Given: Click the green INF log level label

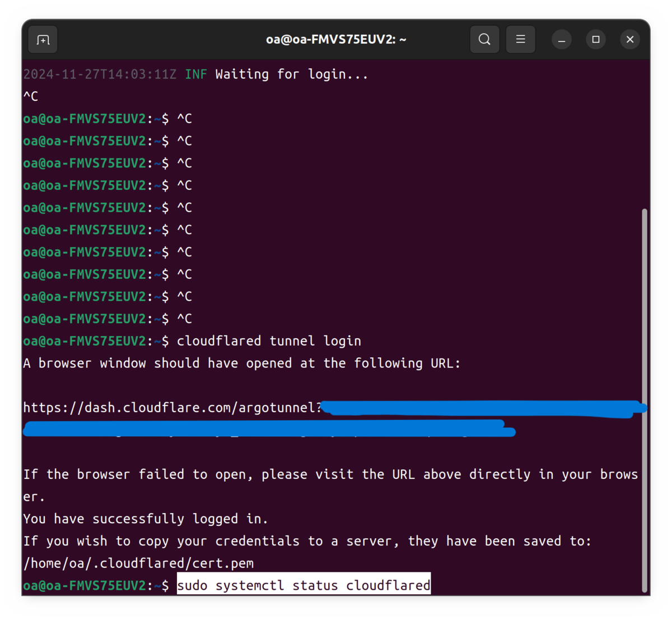Looking at the screenshot, I should pos(196,74).
